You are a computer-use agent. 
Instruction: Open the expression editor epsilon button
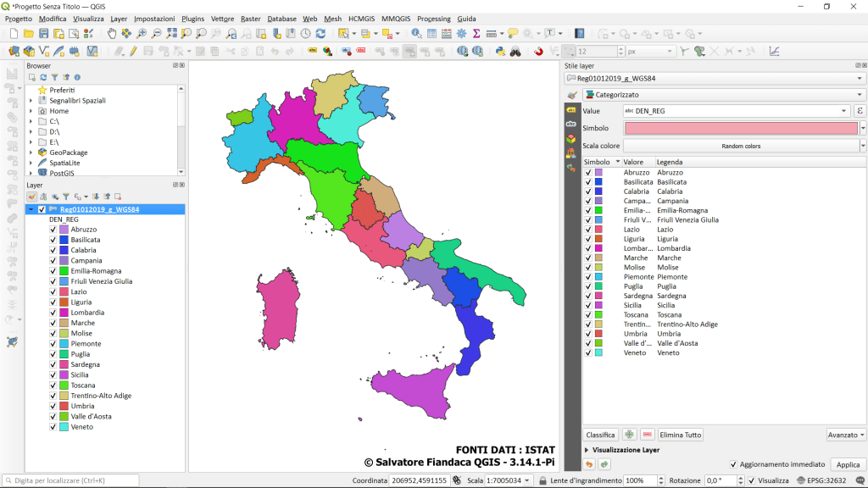pos(860,111)
